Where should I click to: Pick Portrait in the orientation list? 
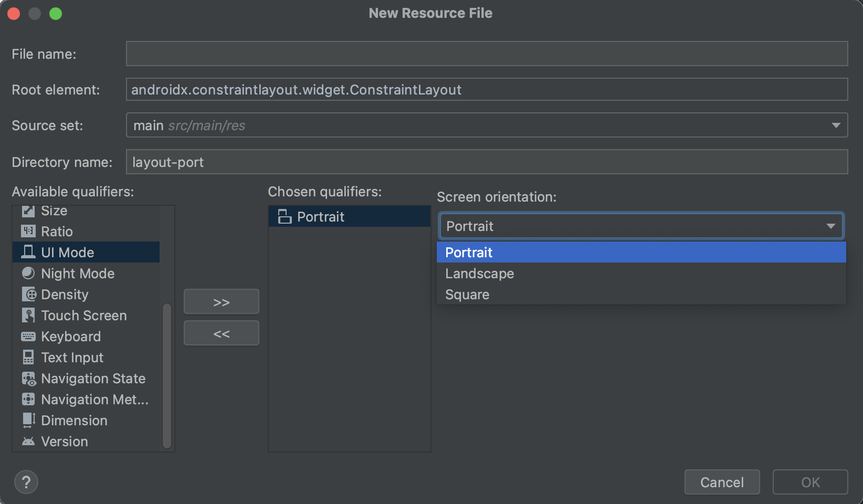click(469, 253)
